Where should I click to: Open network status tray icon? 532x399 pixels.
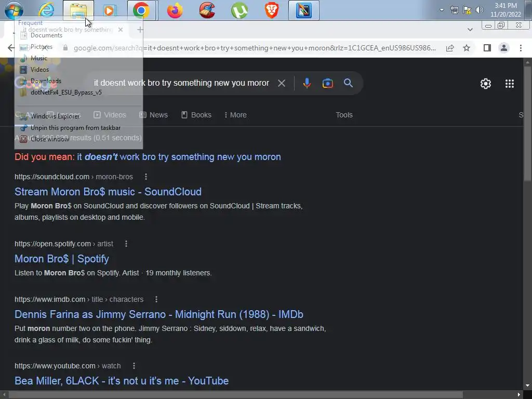tap(454, 10)
